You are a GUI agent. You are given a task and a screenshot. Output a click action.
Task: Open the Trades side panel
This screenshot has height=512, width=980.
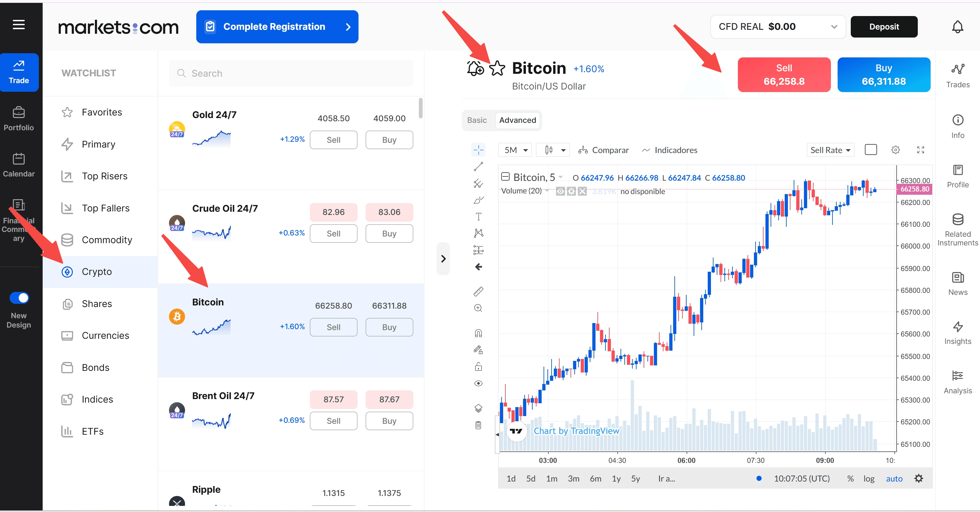(x=958, y=75)
